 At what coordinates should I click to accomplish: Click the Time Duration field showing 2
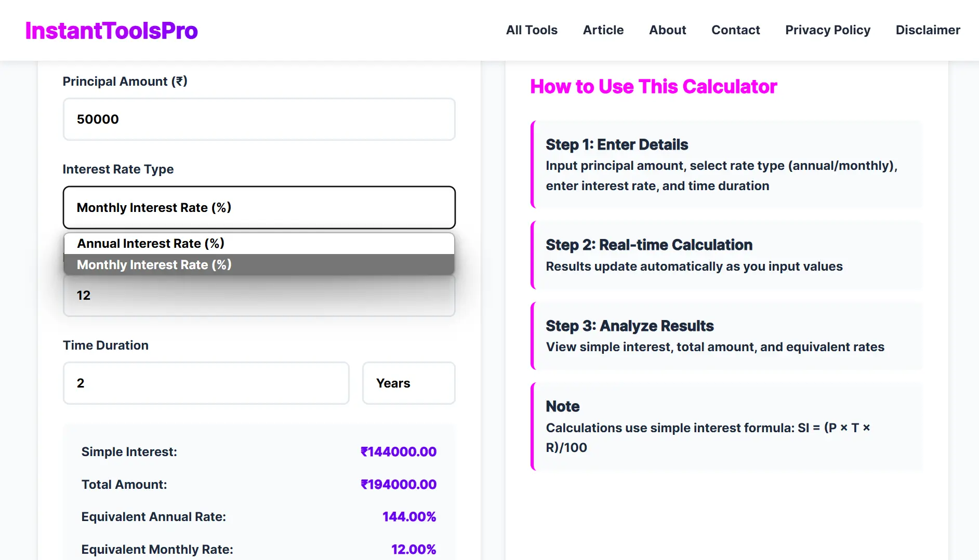point(206,383)
